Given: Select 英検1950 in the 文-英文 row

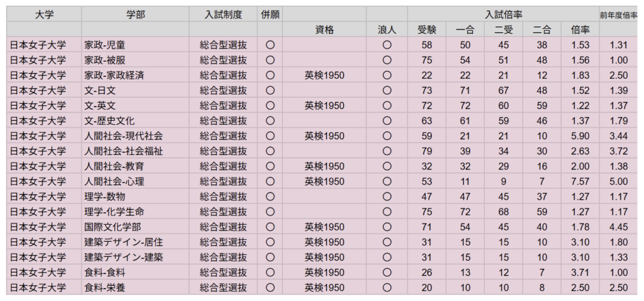Looking at the screenshot, I should click(325, 106).
